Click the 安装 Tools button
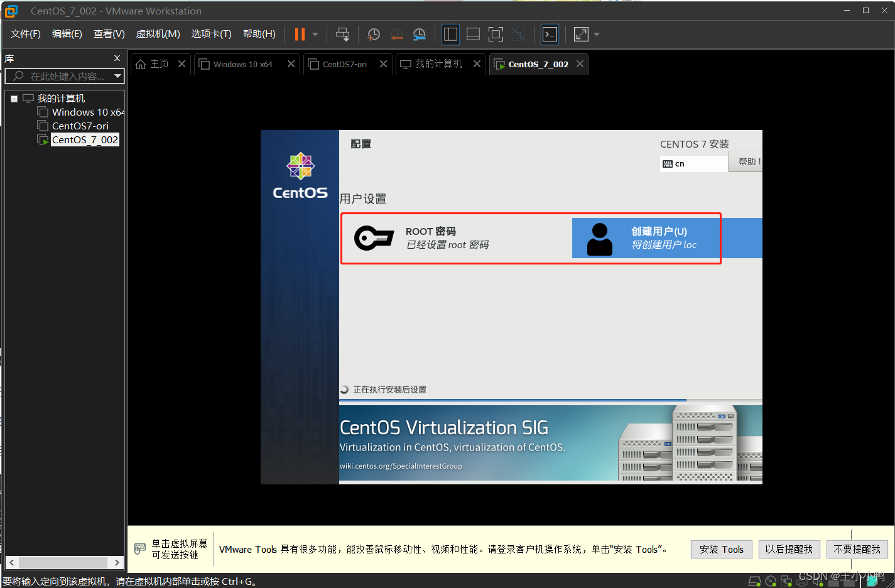Viewport: 895px width, 588px height. (x=722, y=549)
